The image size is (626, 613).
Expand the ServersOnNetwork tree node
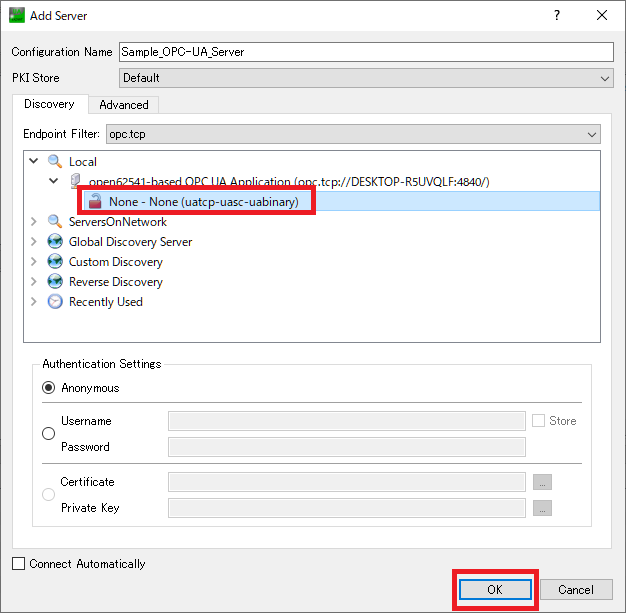[x=35, y=222]
